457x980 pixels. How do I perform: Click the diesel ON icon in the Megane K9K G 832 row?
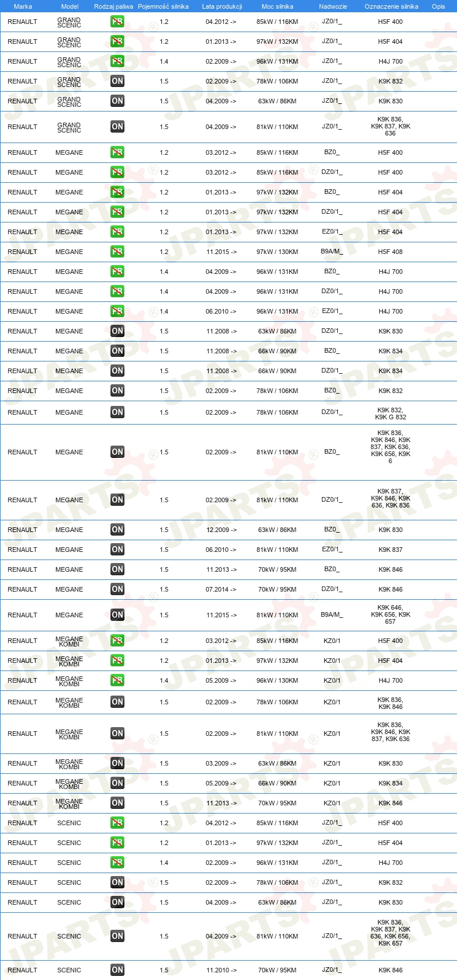pos(117,412)
